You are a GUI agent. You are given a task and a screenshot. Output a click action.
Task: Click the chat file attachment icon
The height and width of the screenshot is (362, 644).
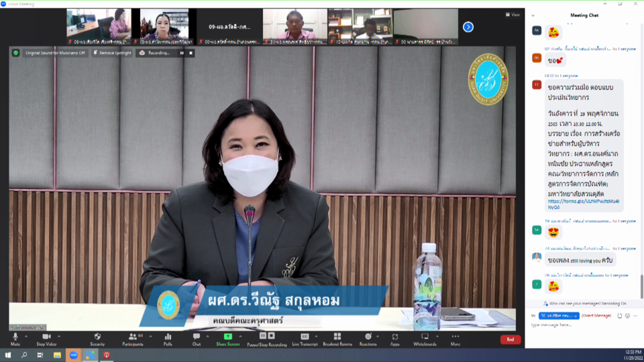620,316
